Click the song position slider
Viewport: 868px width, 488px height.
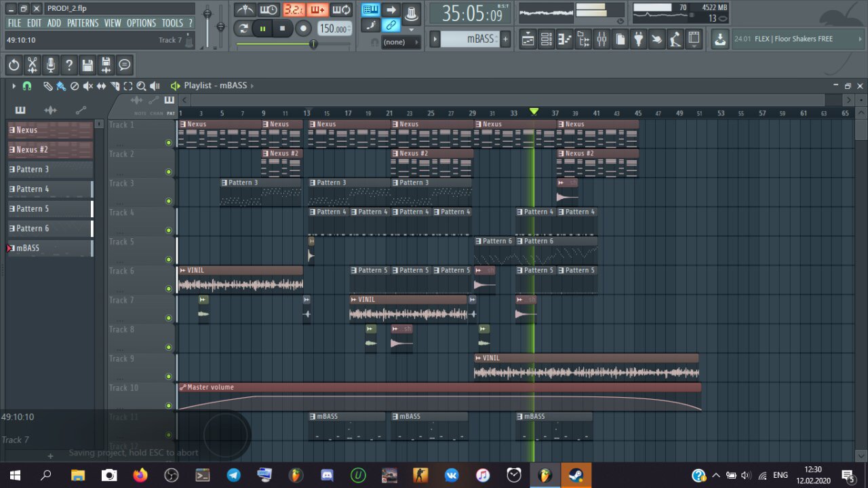313,44
